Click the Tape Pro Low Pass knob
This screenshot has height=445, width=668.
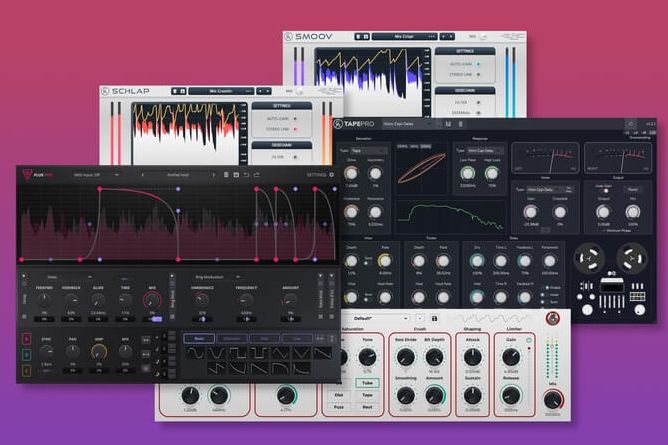coord(467,173)
